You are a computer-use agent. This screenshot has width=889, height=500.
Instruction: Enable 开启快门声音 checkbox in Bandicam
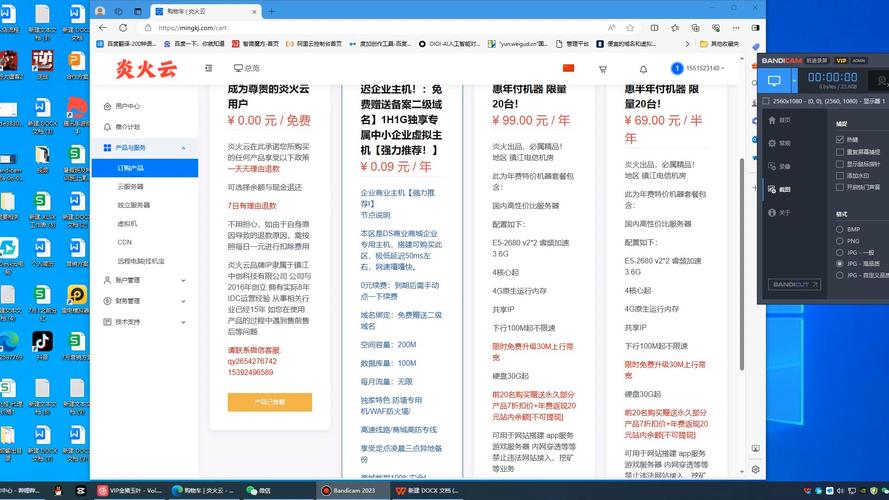tap(840, 187)
